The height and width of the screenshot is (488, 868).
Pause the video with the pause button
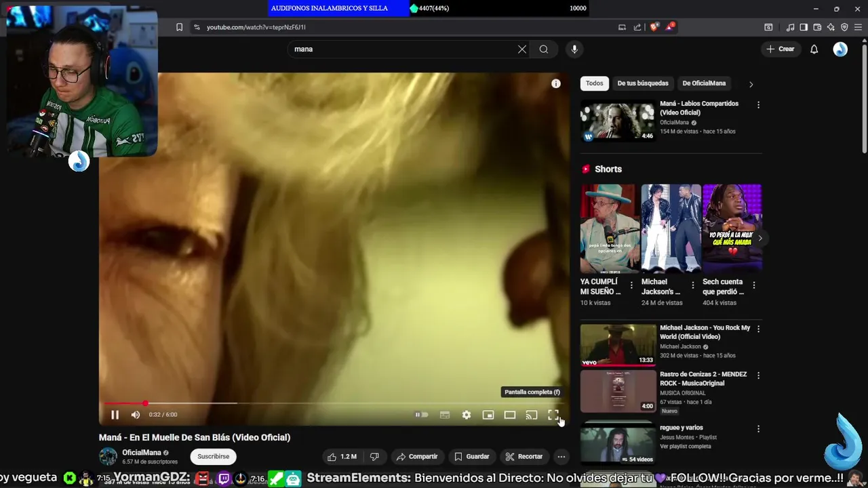coord(115,415)
